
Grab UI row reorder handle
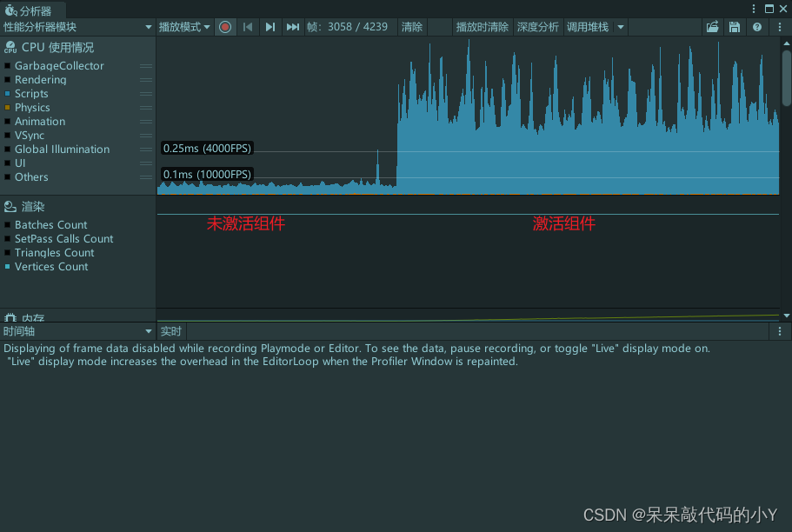(x=146, y=163)
